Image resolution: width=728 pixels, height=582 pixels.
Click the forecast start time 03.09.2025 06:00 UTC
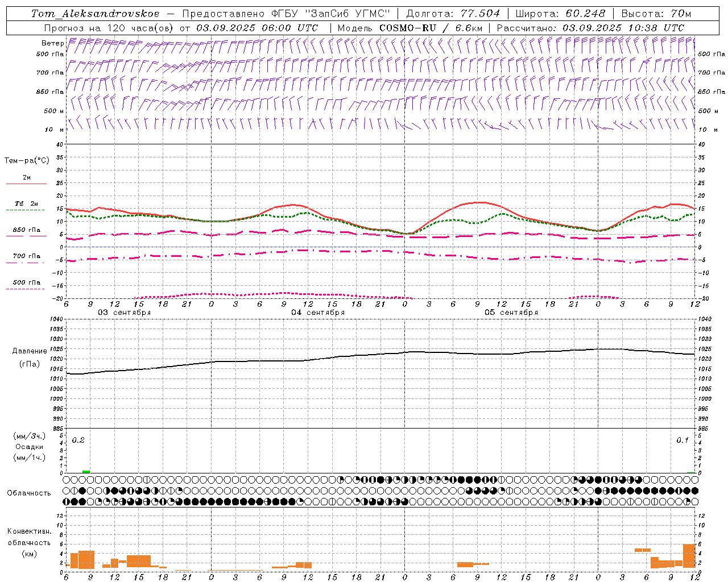(x=257, y=28)
